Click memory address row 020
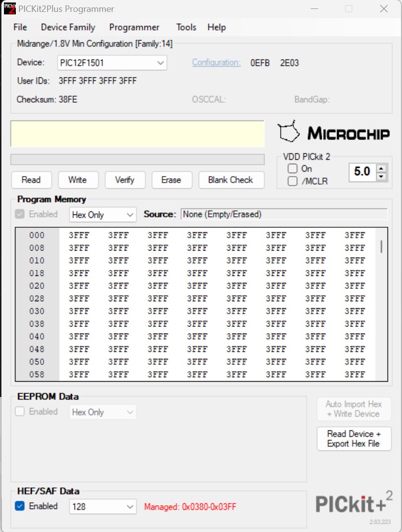The height and width of the screenshot is (532, 402). [x=37, y=286]
